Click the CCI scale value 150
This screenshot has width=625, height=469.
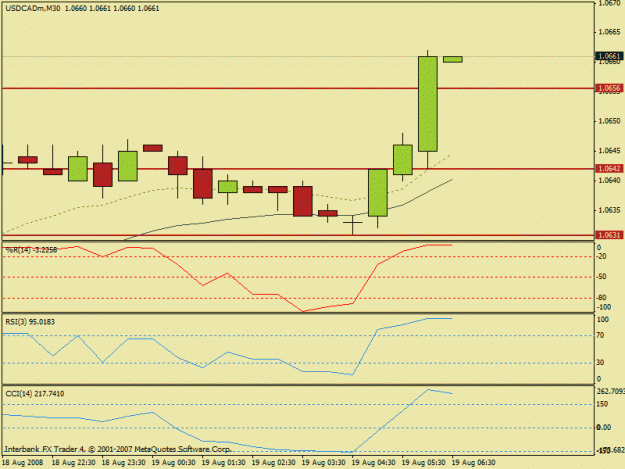coord(602,404)
